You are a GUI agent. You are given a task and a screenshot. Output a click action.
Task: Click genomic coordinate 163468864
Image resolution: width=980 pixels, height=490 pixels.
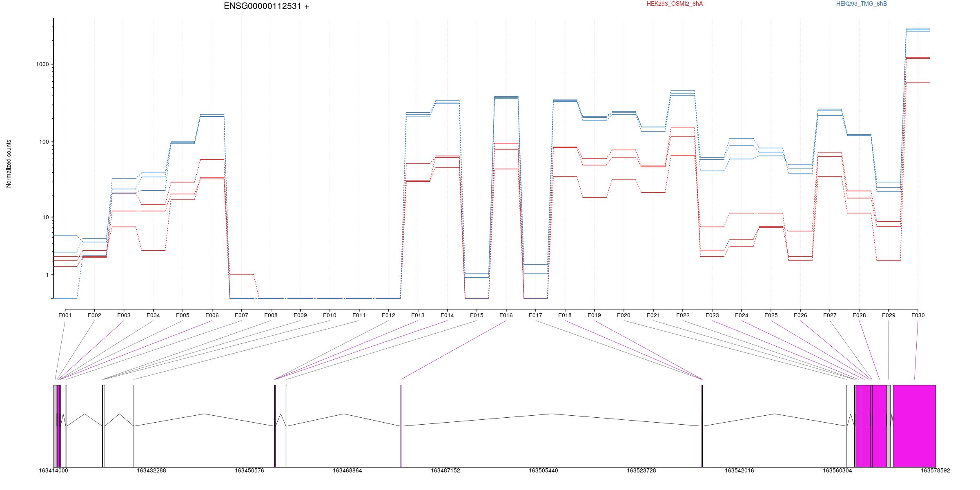click(x=347, y=471)
